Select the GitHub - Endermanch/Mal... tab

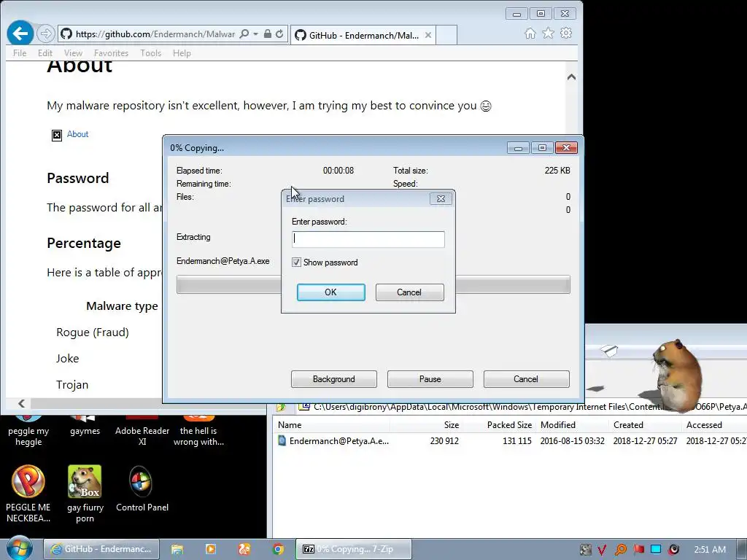click(x=362, y=35)
